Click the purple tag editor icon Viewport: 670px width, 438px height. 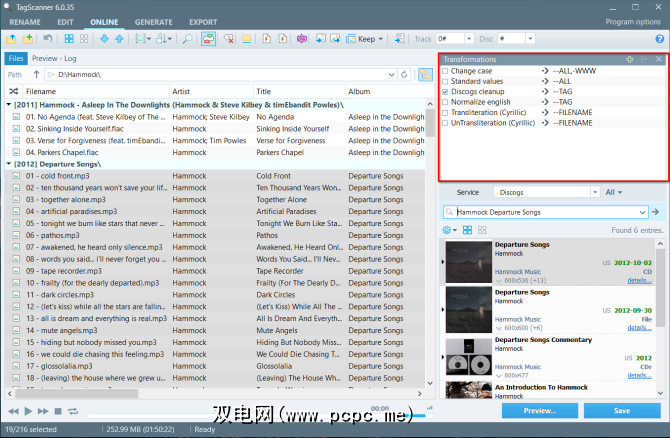[x=302, y=39]
